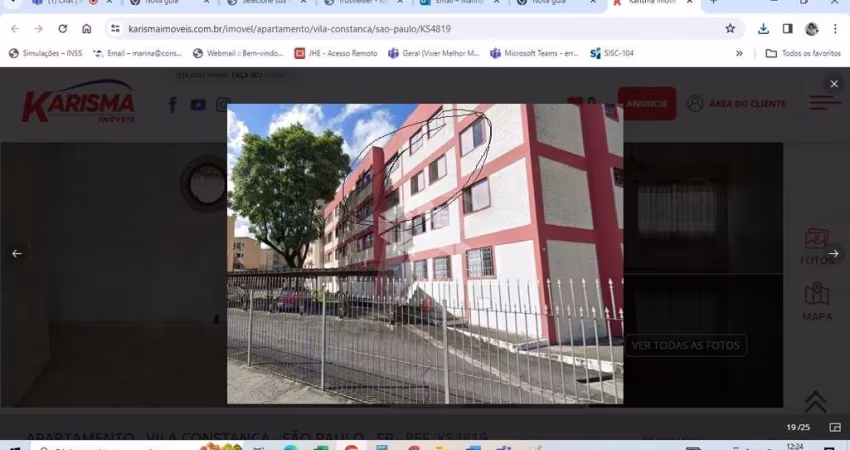
Task: Open the Chrome profile avatar
Action: pos(812,29)
